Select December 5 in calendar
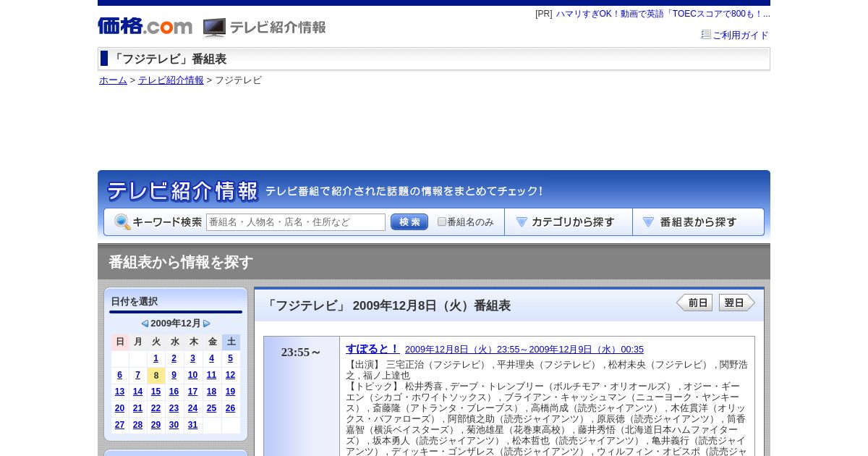This screenshot has width=868, height=456. coord(230,358)
